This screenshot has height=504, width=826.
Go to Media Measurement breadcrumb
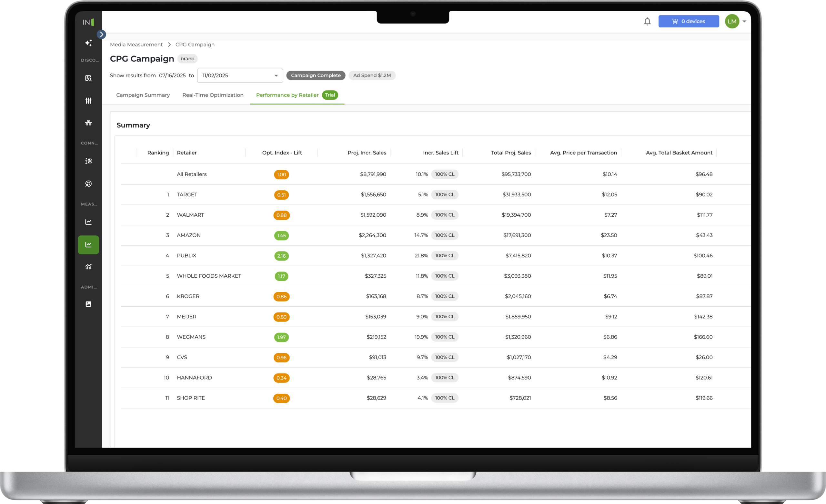pos(136,44)
